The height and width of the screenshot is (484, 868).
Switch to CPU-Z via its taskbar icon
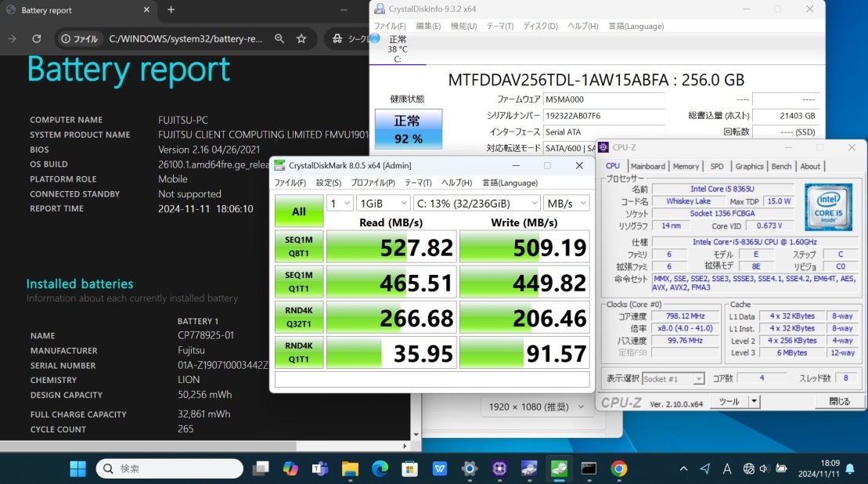(x=499, y=468)
